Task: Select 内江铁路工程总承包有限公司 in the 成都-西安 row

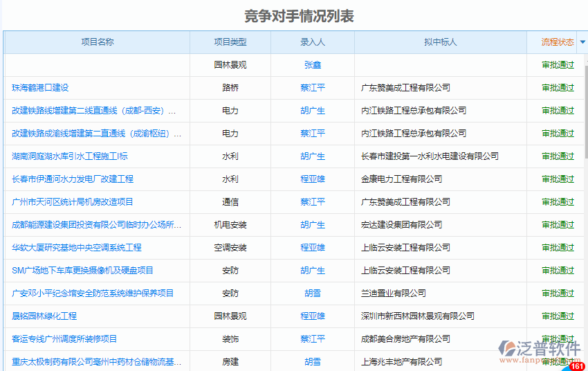Action: (414, 111)
